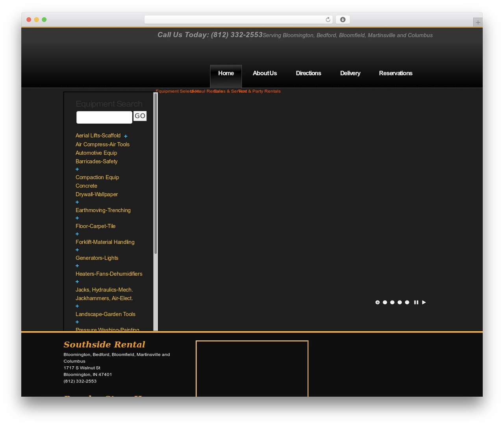Expand the plus directly under Forklift-Material Handling

[x=77, y=250]
